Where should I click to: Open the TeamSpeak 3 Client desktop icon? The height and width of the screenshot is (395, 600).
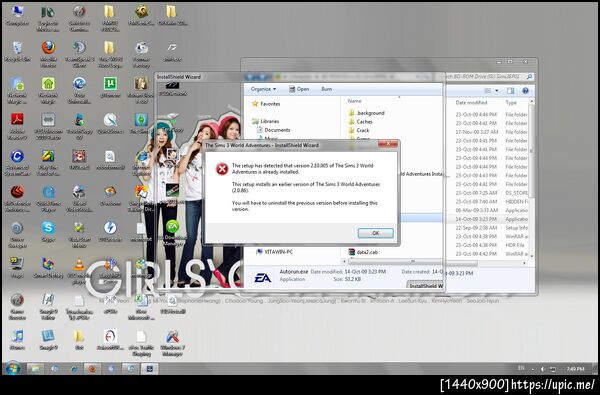(79, 53)
